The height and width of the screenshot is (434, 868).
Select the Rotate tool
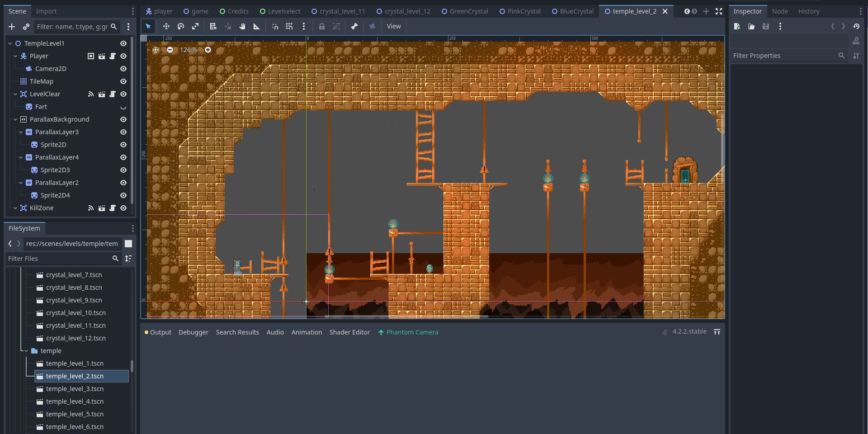[181, 26]
